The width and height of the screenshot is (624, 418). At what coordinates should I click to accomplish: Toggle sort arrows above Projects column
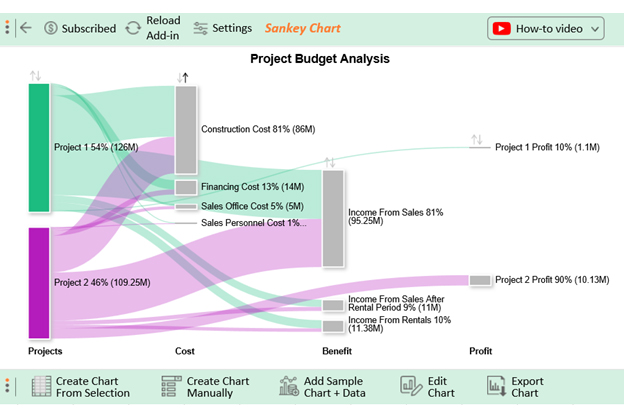(x=35, y=76)
